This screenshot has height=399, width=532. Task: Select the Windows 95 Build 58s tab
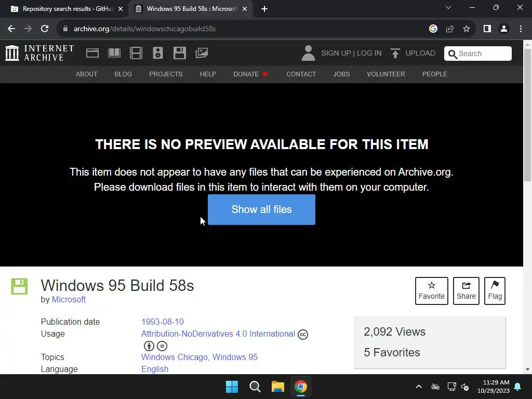(191, 9)
